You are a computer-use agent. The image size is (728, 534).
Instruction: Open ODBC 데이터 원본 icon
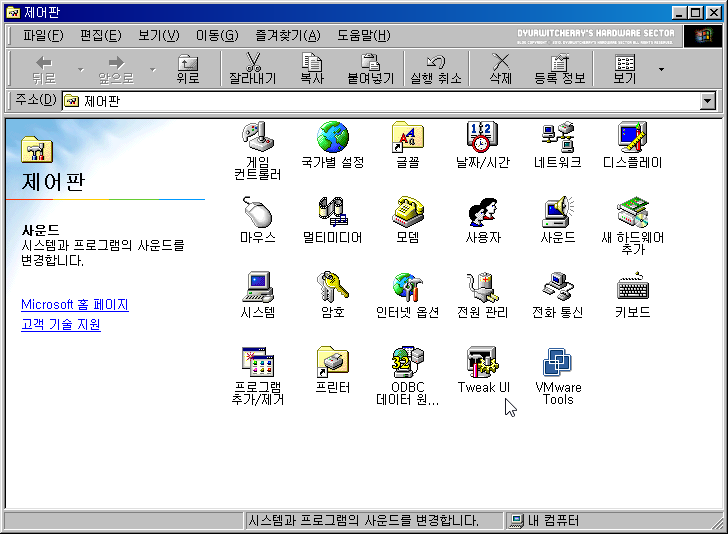(x=407, y=362)
